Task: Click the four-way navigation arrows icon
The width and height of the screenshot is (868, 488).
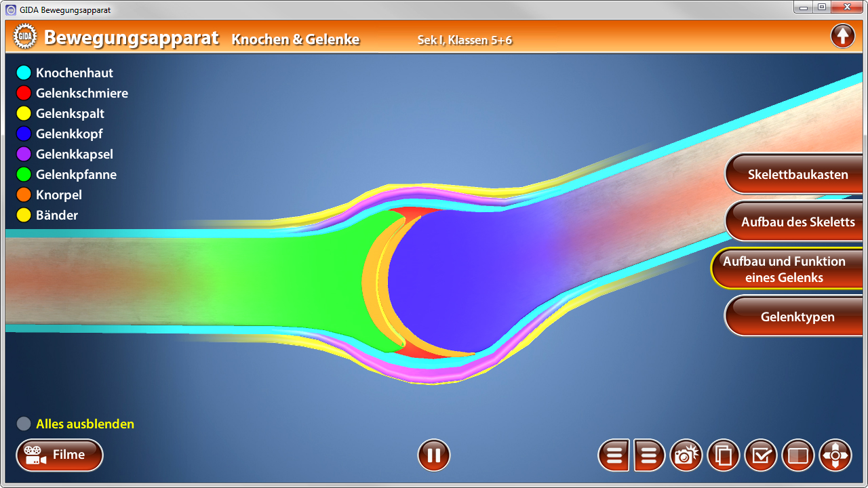Action: click(x=835, y=455)
